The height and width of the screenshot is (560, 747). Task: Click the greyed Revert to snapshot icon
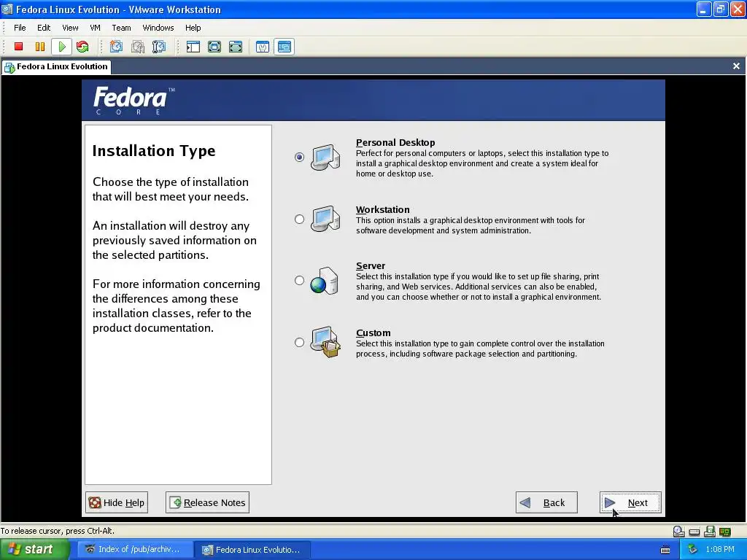pyautogui.click(x=138, y=47)
